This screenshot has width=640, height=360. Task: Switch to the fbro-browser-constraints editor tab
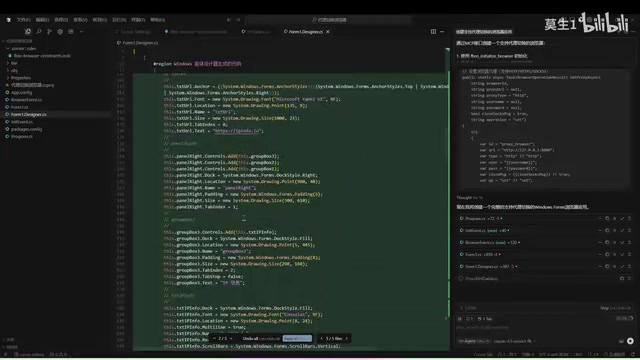196,31
